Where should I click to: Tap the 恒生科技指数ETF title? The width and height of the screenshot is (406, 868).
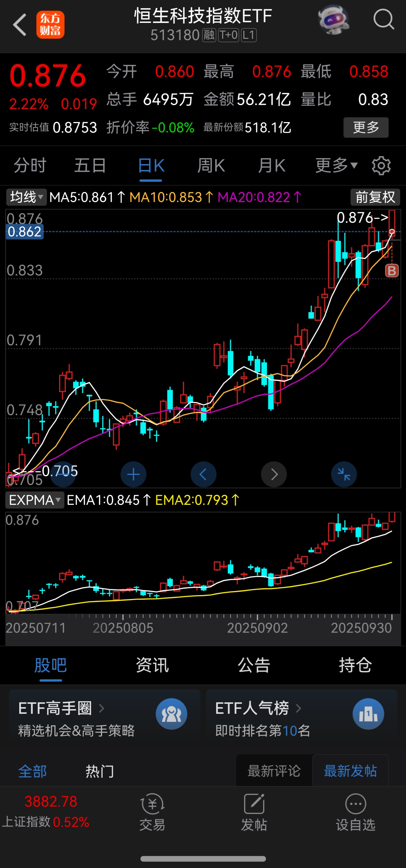click(203, 16)
